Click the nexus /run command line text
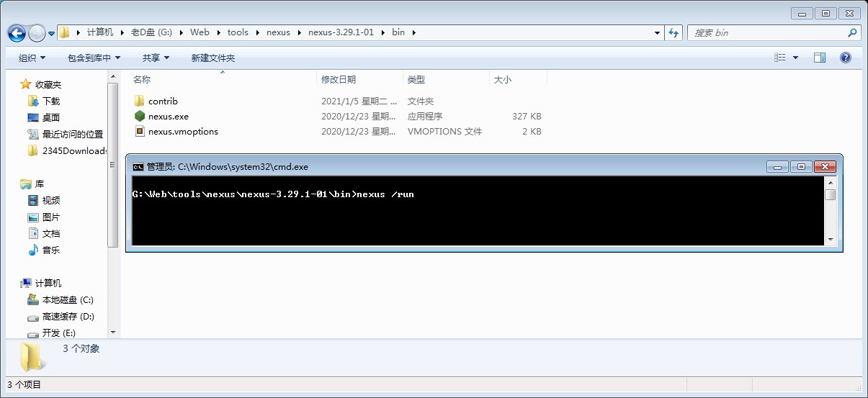868x398 pixels. coord(385,194)
